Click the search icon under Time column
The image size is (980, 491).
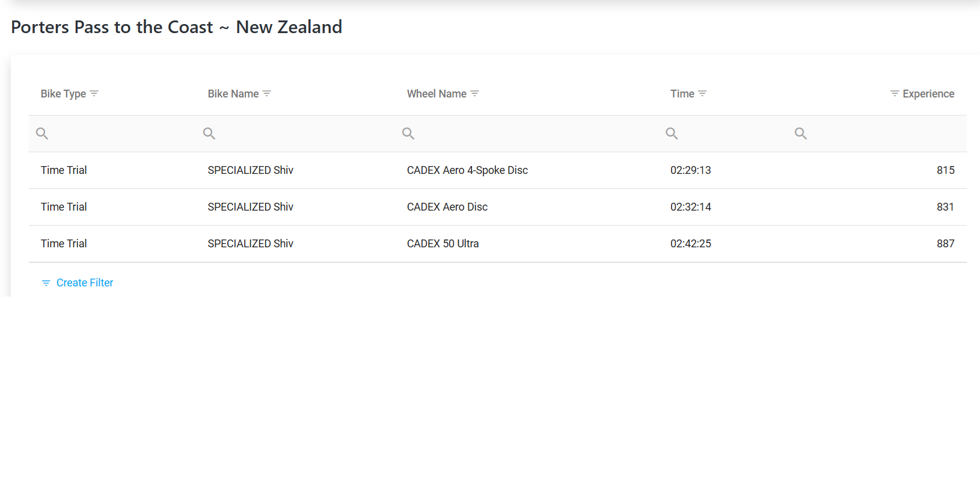point(672,134)
